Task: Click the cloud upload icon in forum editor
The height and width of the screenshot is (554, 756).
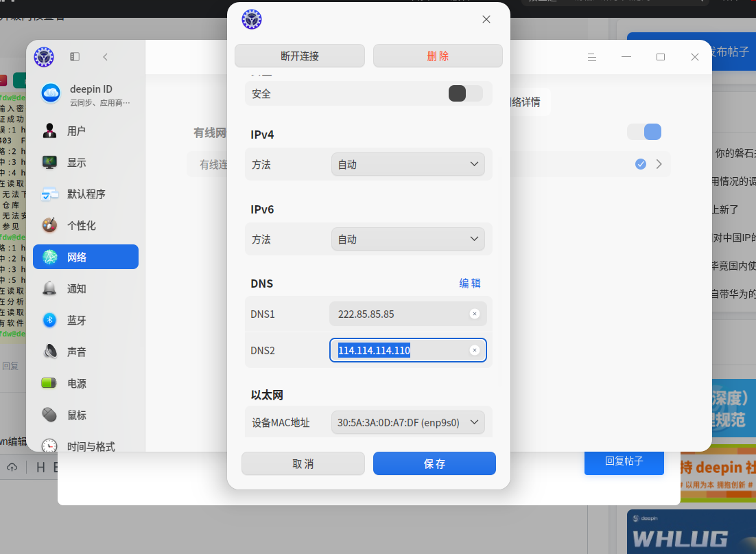Action: (12, 467)
